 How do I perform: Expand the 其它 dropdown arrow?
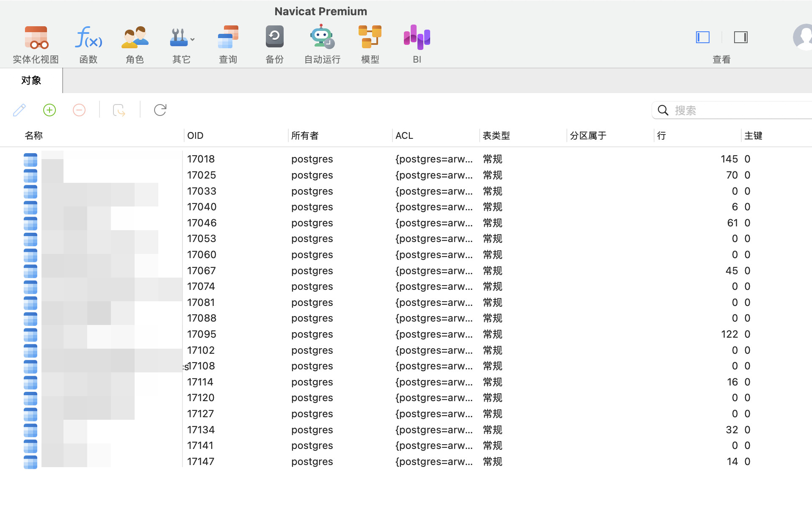coord(193,39)
